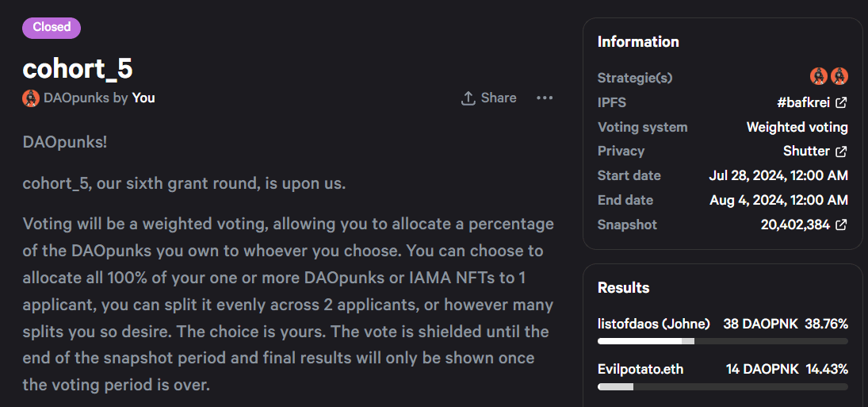Screen dimensions: 868x407
Task: Click the cohort_5 proposal title
Action: coord(78,69)
